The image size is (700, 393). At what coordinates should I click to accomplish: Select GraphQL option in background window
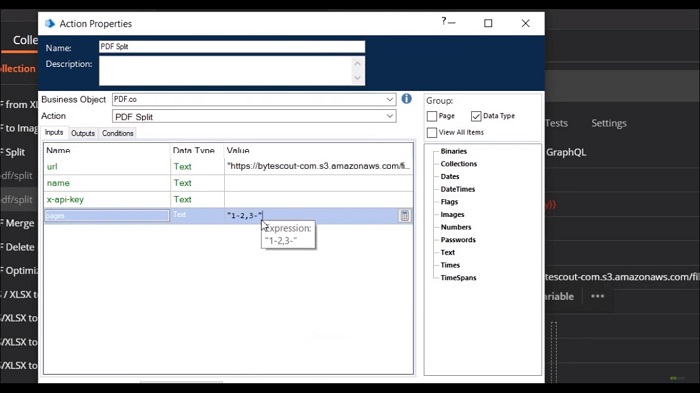click(566, 152)
